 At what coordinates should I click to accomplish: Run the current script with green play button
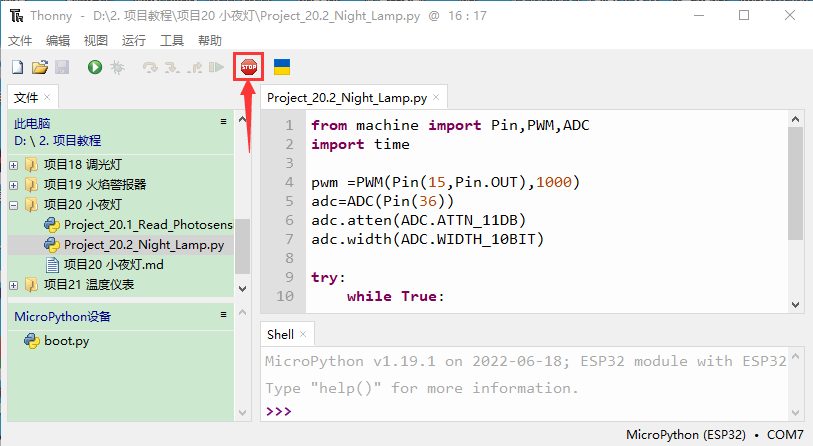(94, 67)
